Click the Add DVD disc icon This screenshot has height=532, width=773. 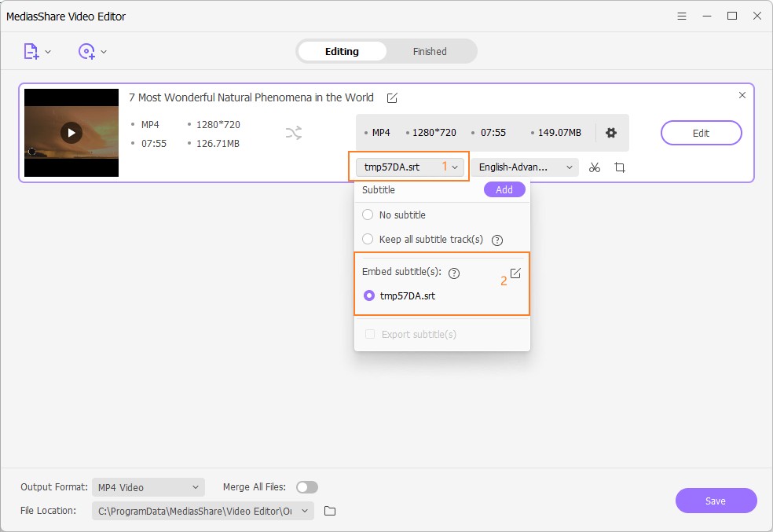(x=86, y=52)
